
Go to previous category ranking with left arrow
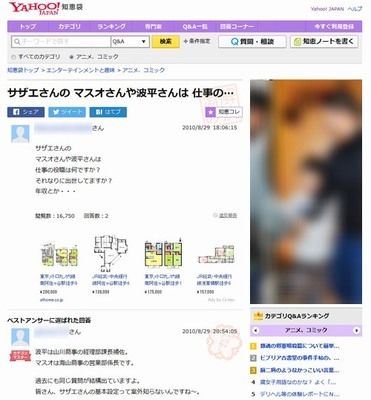click(x=256, y=330)
